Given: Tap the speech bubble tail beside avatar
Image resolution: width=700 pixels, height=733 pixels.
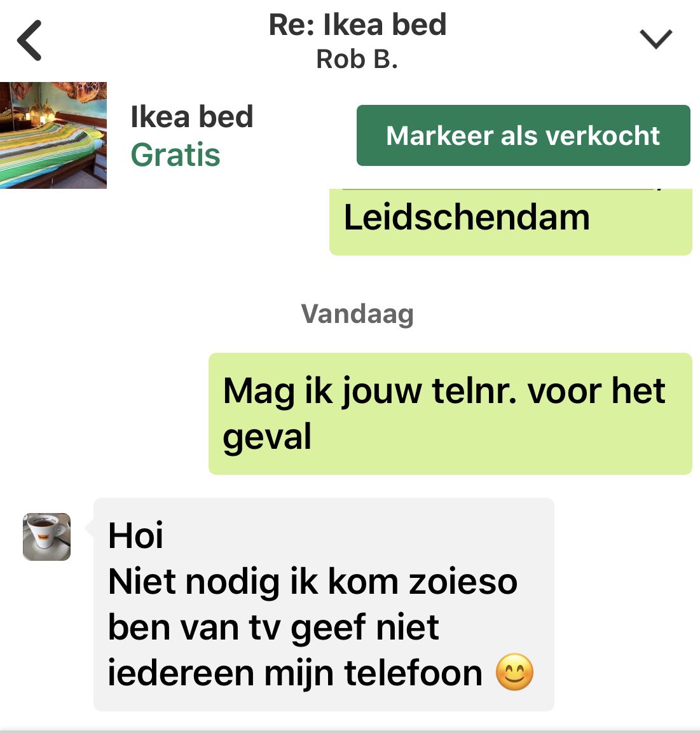Looking at the screenshot, I should click(89, 528).
